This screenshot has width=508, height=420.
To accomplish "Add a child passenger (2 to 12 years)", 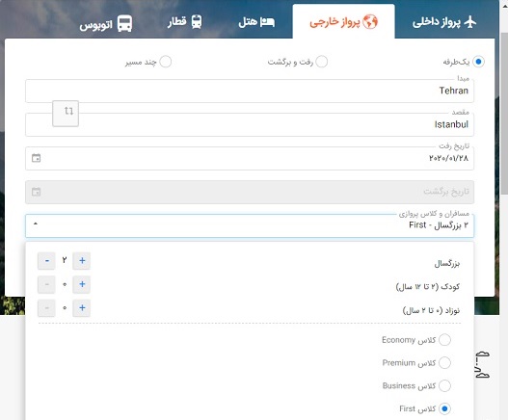I will coord(82,284).
